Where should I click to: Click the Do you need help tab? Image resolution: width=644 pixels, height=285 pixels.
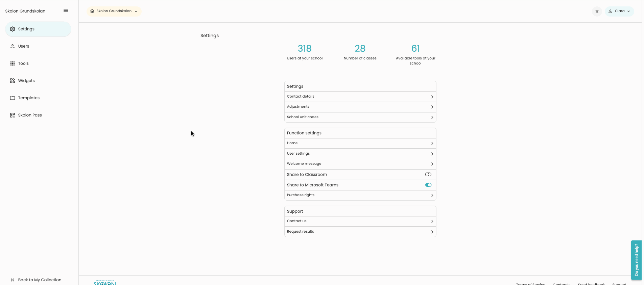pyautogui.click(x=636, y=260)
